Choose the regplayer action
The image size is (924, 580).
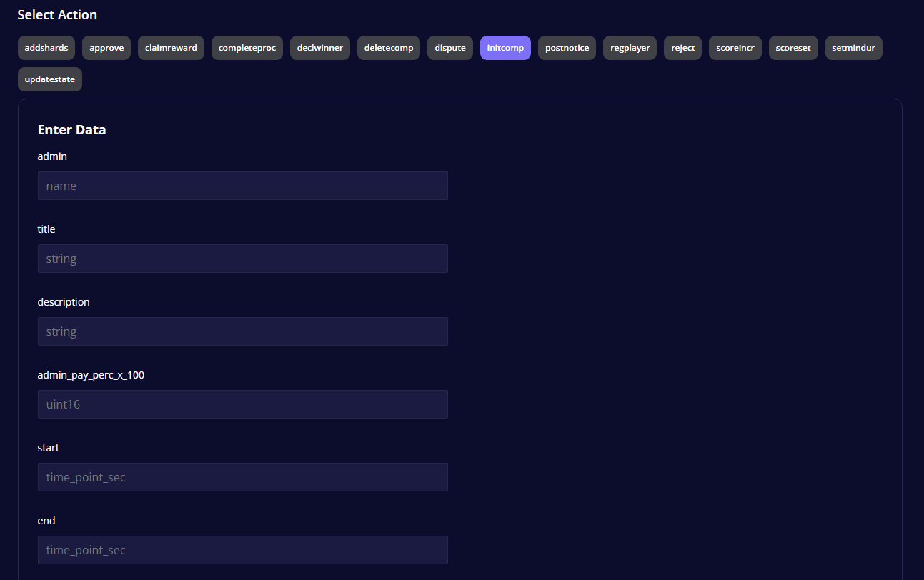pyautogui.click(x=630, y=48)
